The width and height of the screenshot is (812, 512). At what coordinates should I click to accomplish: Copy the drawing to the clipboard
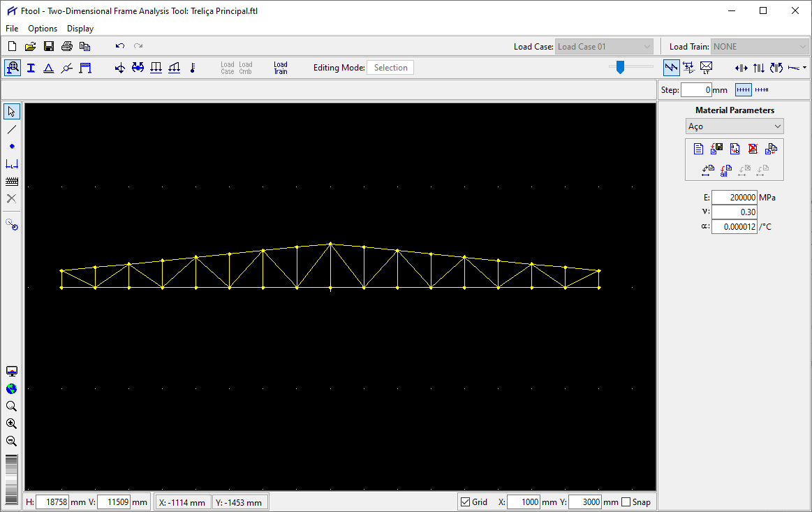(85, 46)
